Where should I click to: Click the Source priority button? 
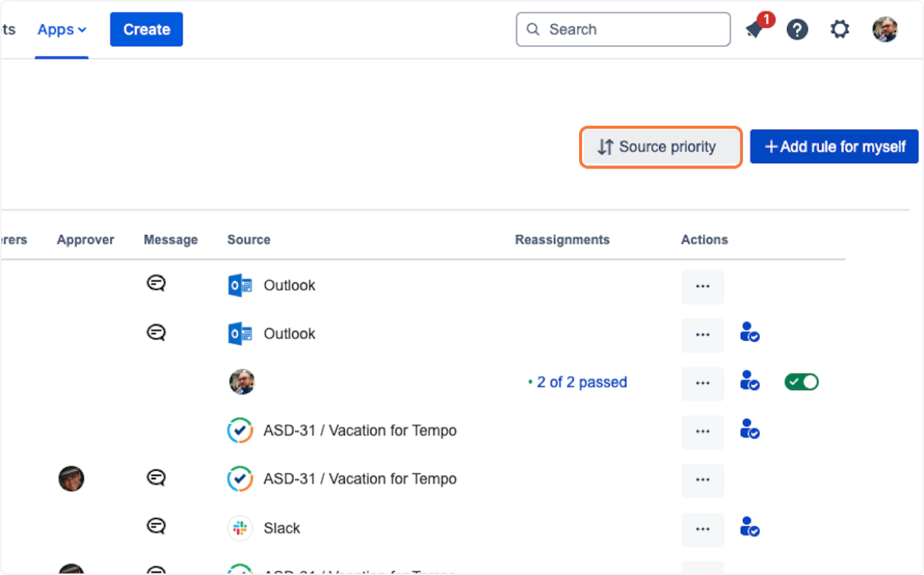click(661, 147)
